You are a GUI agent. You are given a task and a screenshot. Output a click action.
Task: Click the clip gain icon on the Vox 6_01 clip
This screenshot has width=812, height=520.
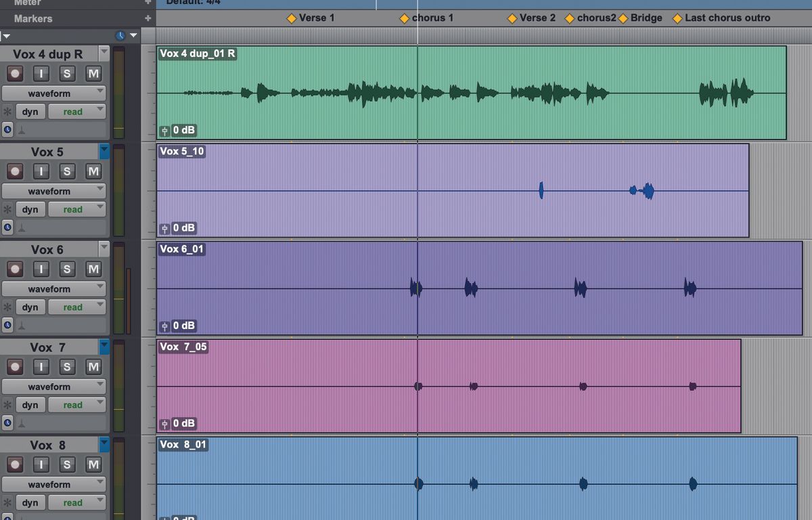[x=164, y=326]
